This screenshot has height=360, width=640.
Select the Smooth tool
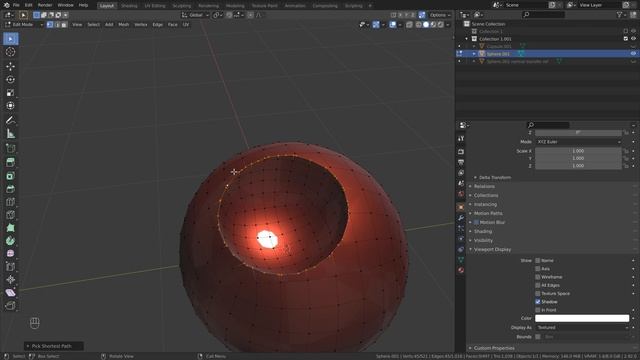click(x=11, y=253)
